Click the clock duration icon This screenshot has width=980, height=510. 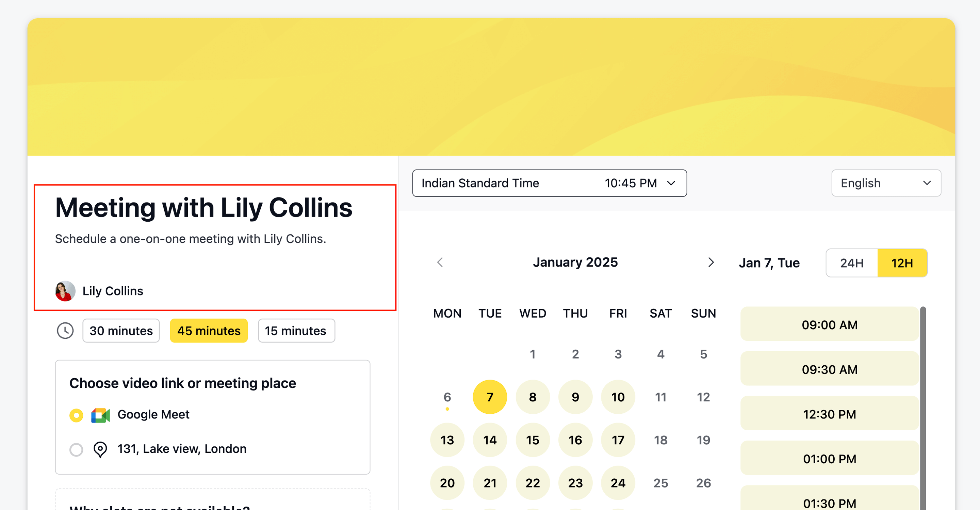[x=65, y=330]
